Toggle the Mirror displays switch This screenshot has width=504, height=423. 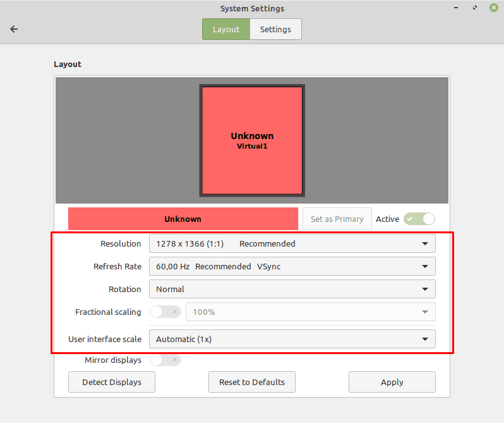coord(165,360)
